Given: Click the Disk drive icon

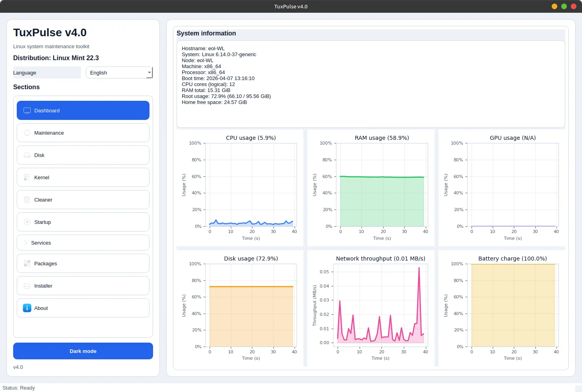Looking at the screenshot, I should [27, 155].
